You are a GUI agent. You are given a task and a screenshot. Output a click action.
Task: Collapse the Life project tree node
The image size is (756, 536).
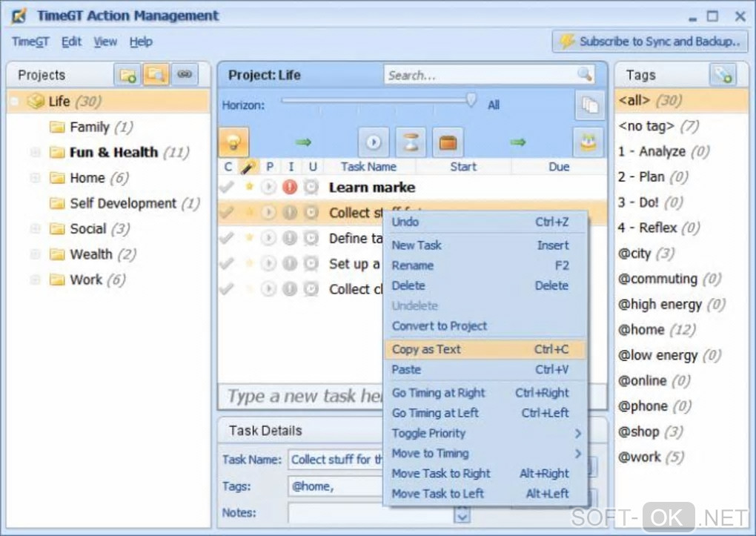(x=15, y=102)
